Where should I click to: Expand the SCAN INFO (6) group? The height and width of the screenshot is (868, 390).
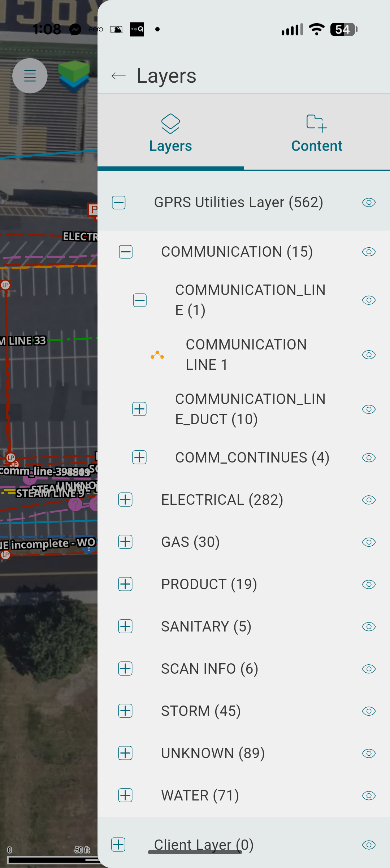coord(125,669)
